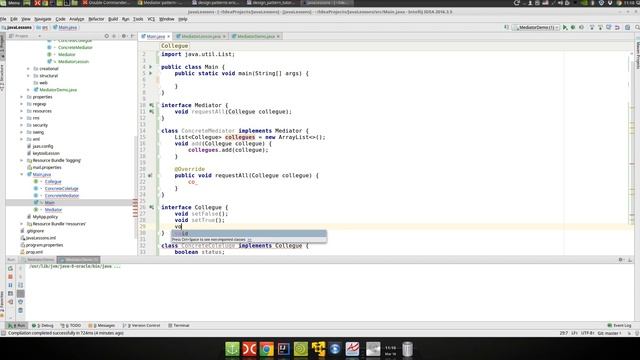Open the Project panel settings gear
This screenshot has width=640, height=360.
124,36
